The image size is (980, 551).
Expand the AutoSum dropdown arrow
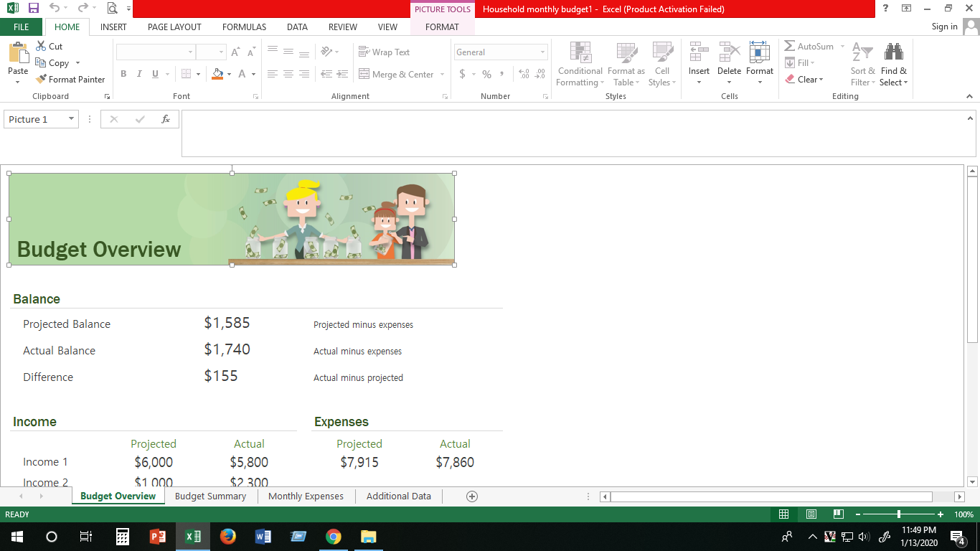point(842,47)
